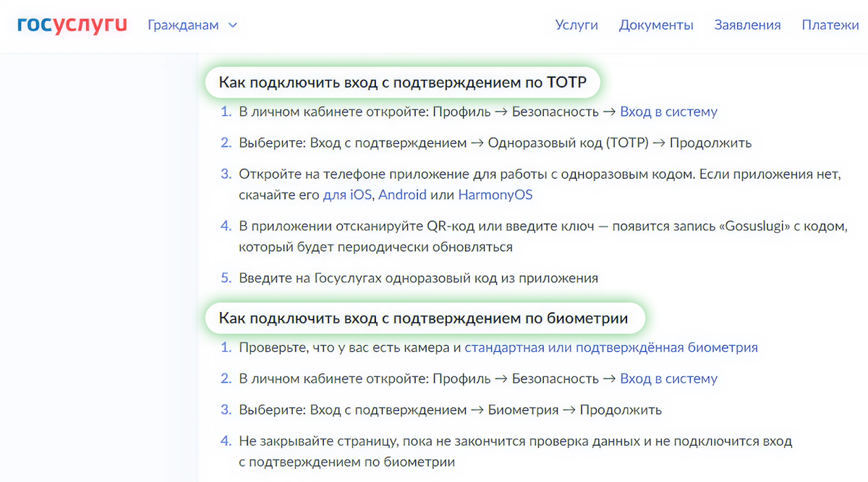The image size is (868, 482).
Task: Click step text Введите на Госуслугах одноразовый код
Action: (x=419, y=278)
